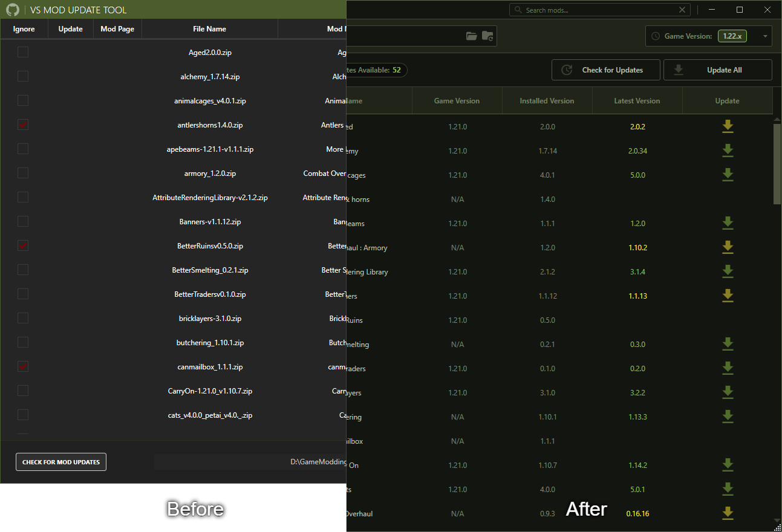The image size is (782, 532).
Task: Tick ignore box for butchering_1.10.1.zip
Action: (x=23, y=342)
